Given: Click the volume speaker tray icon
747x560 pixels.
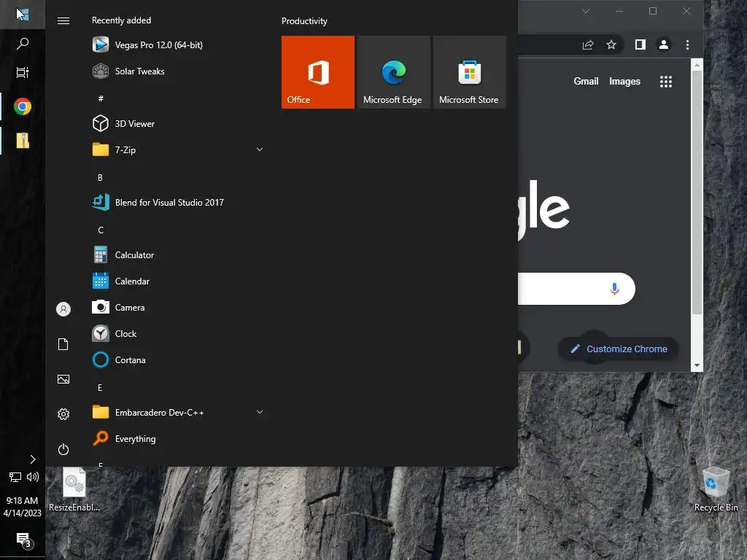Looking at the screenshot, I should pos(33,477).
